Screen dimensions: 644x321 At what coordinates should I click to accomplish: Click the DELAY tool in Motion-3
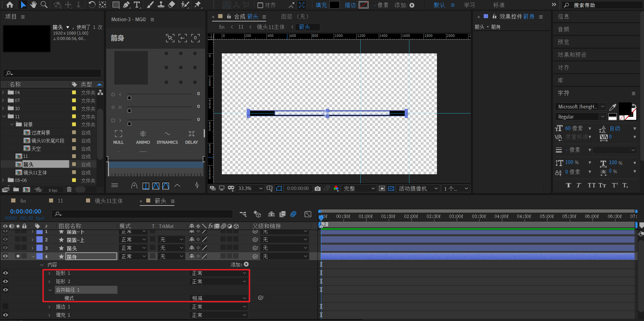tap(192, 137)
